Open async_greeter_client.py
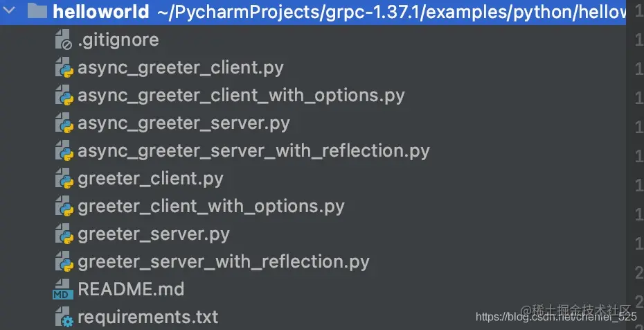The width and height of the screenshot is (644, 330). click(x=180, y=69)
